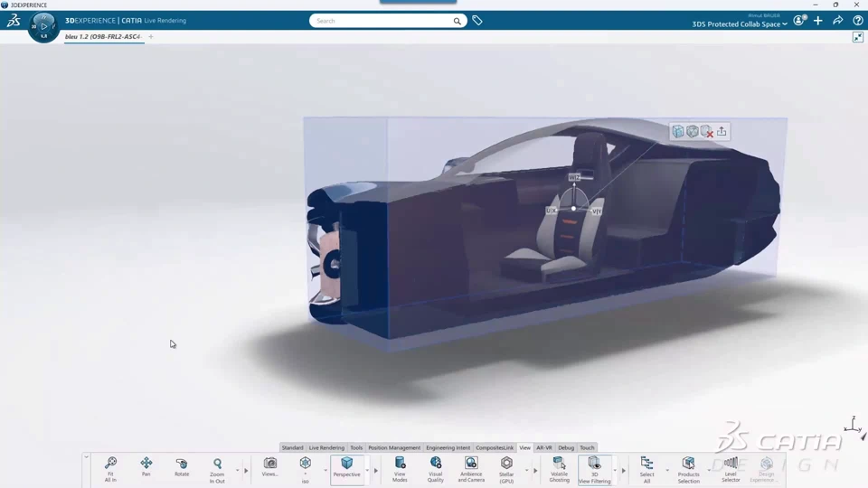
Task: Switch to the Live Rendering tab
Action: [326, 447]
